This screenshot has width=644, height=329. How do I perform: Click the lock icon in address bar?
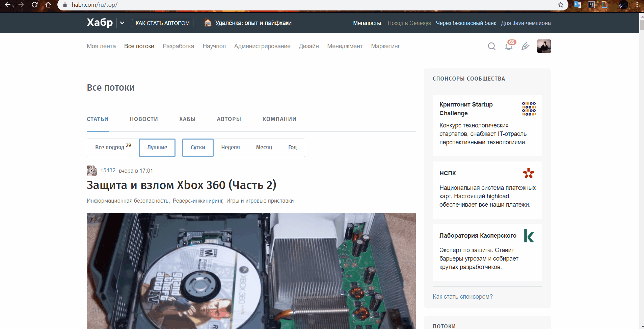tap(65, 5)
